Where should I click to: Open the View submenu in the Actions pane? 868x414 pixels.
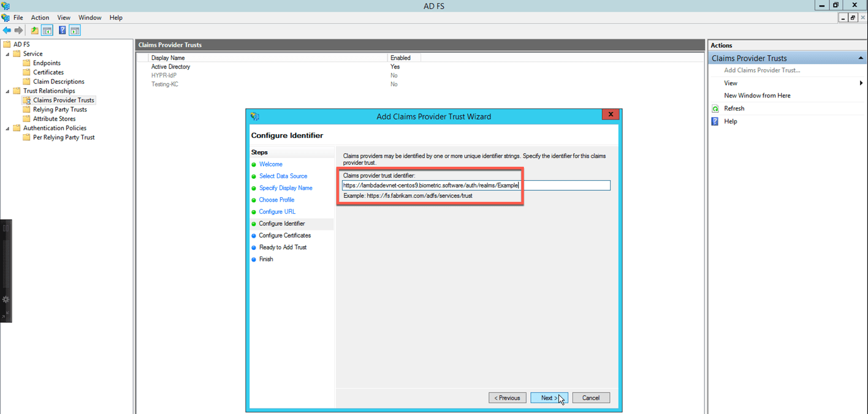(730, 83)
